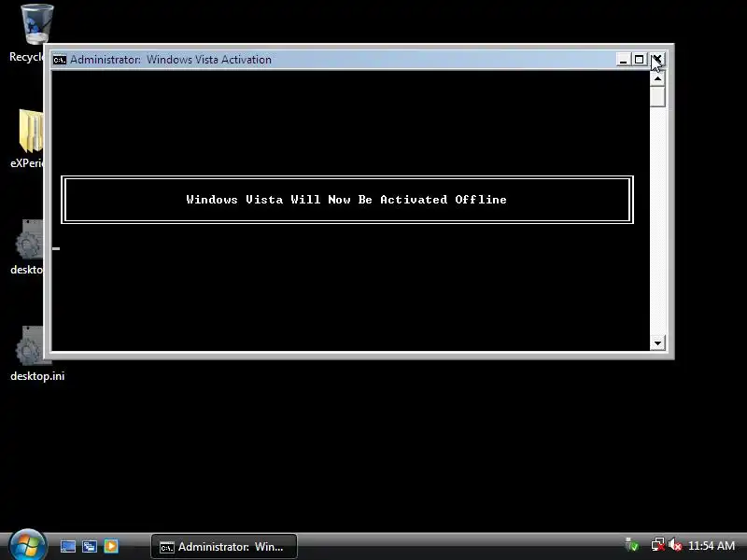Click the Windows Start orb
The width and height of the screenshot is (747, 560).
28,545
